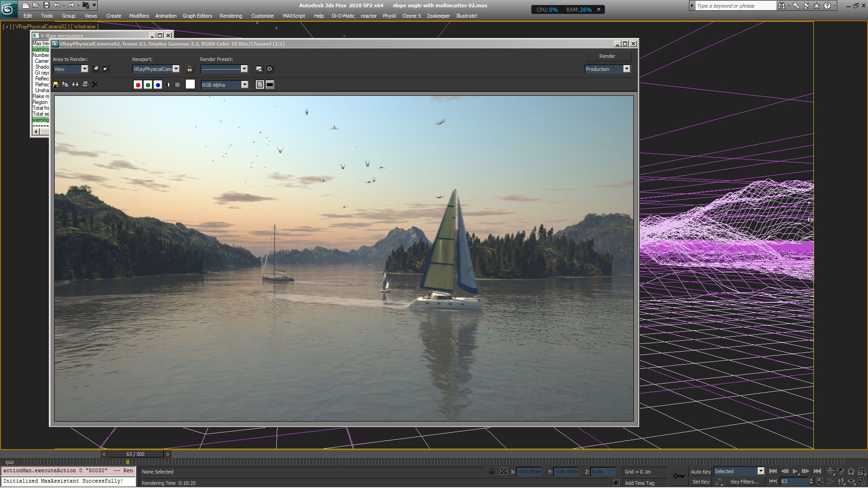Open the Environment and Effects dialog icon
The image size is (868, 488).
(269, 69)
